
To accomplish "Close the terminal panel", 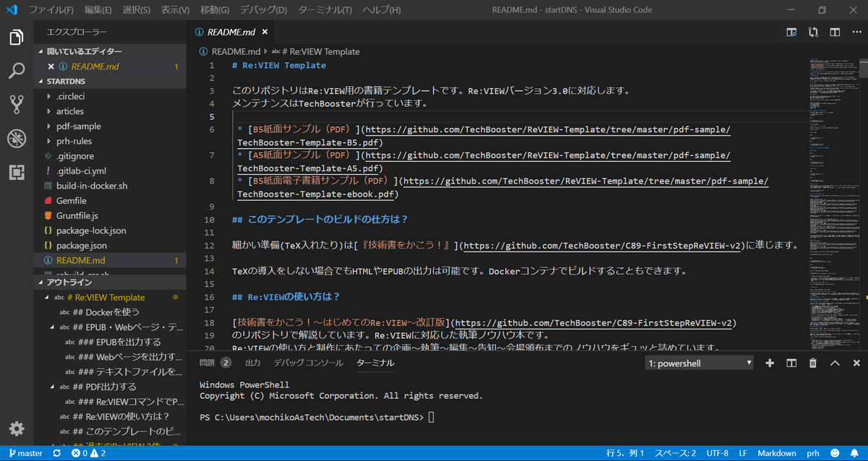I will [x=855, y=363].
